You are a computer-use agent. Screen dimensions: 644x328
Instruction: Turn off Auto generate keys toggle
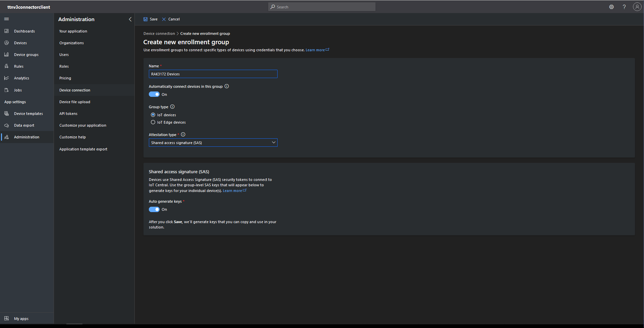tap(154, 209)
